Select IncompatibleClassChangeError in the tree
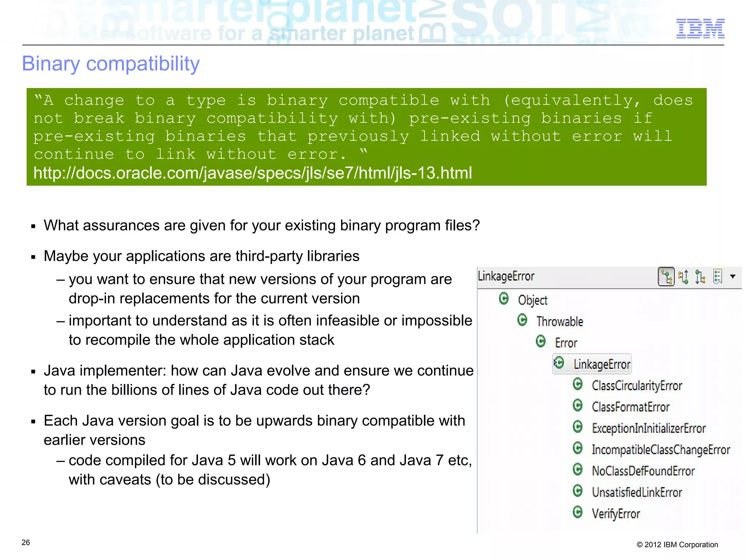 [661, 450]
